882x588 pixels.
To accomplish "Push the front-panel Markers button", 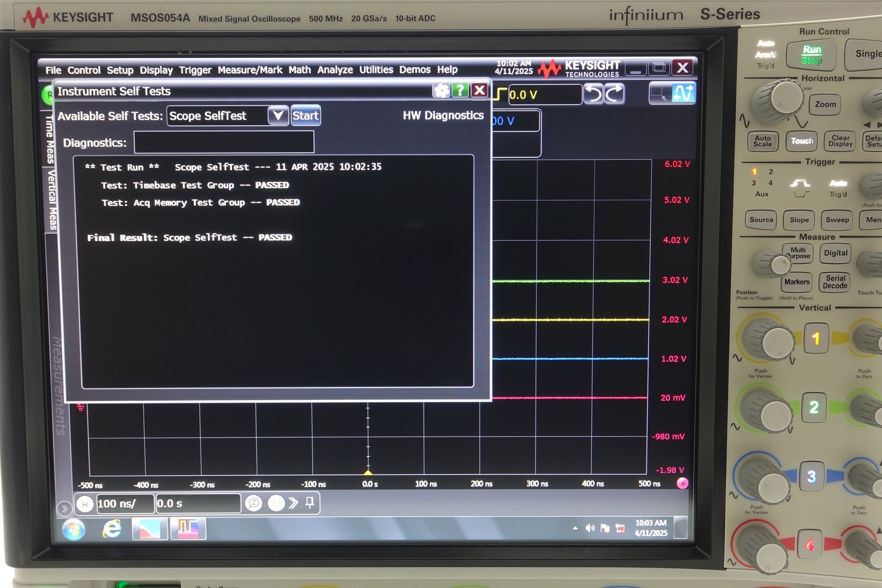I will 797,282.
